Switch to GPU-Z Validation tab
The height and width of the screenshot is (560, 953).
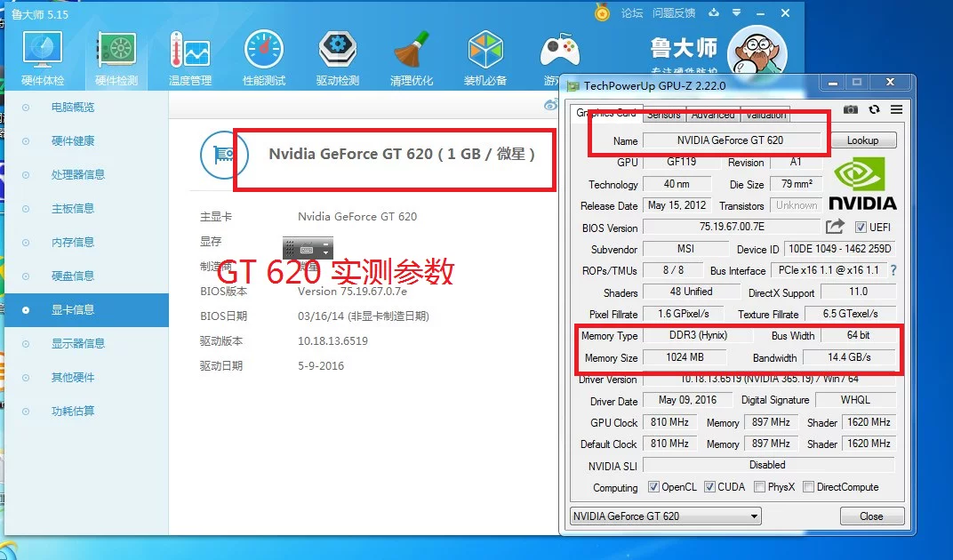point(765,115)
